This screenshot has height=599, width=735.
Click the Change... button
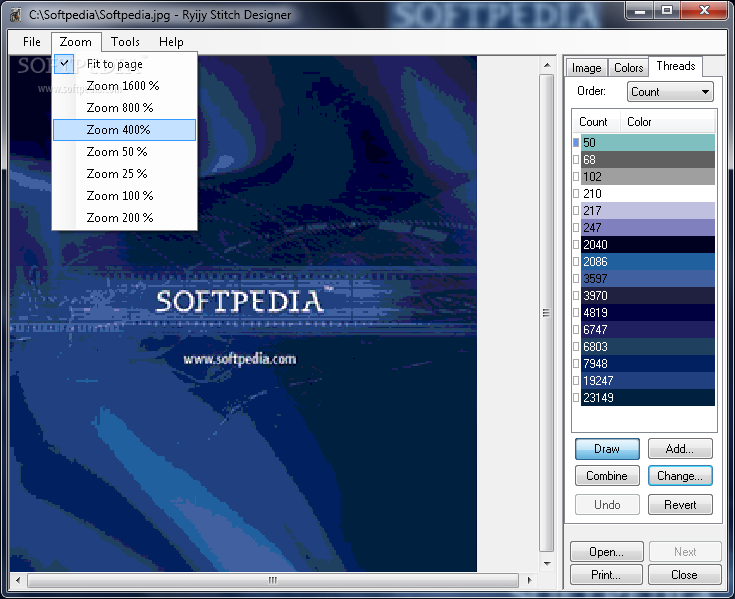[x=680, y=476]
